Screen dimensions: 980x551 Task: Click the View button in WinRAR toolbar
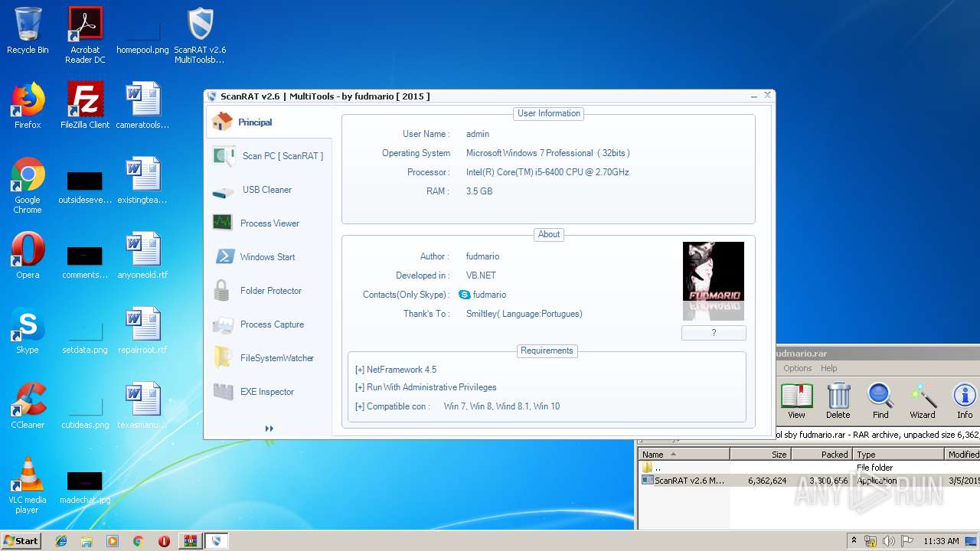[796, 401]
